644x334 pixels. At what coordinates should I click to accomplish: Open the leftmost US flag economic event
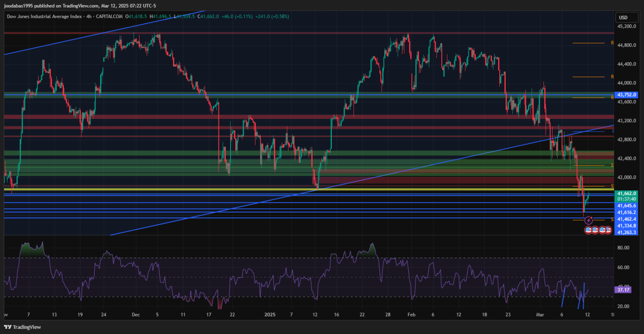coord(589,230)
